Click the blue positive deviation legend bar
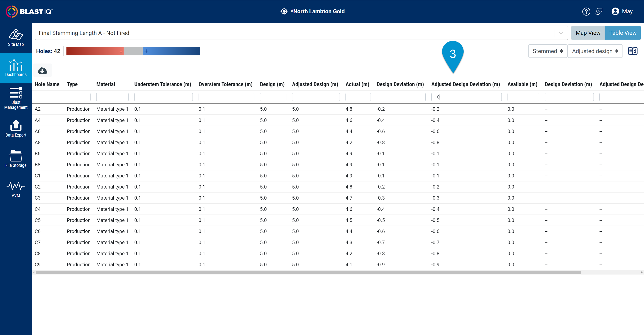This screenshot has height=335, width=644. [171, 51]
